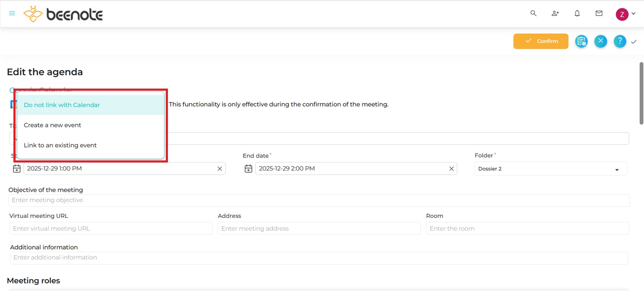Select the 'Do not link with Calendar' option
Image resolution: width=644 pixels, height=291 pixels.
click(x=61, y=105)
